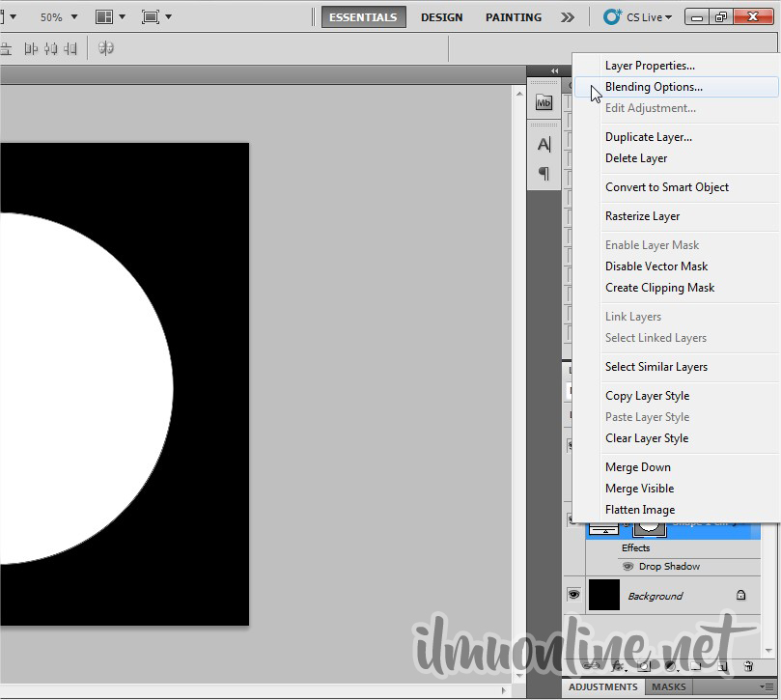
Task: Expand more workspaces with double-arrow chevron
Action: [568, 17]
